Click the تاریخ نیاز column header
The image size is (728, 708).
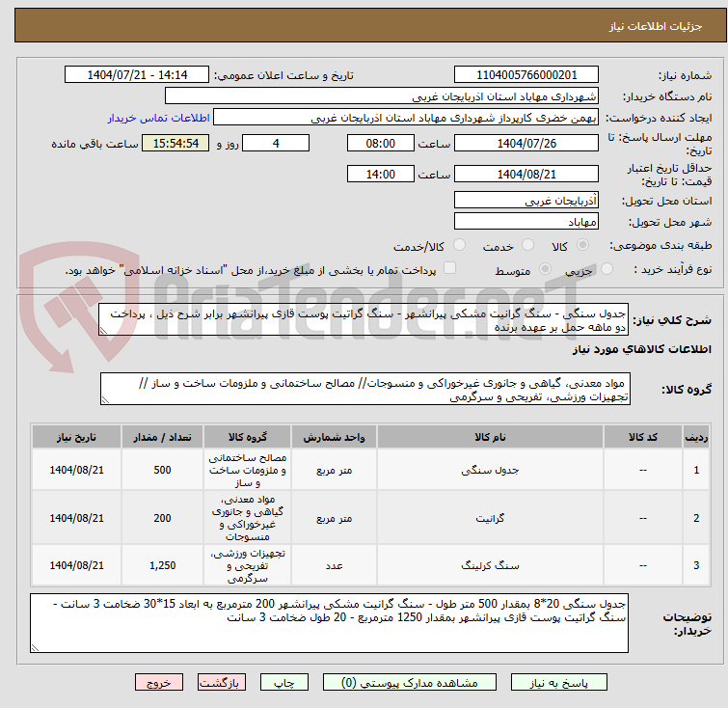pyautogui.click(x=76, y=437)
